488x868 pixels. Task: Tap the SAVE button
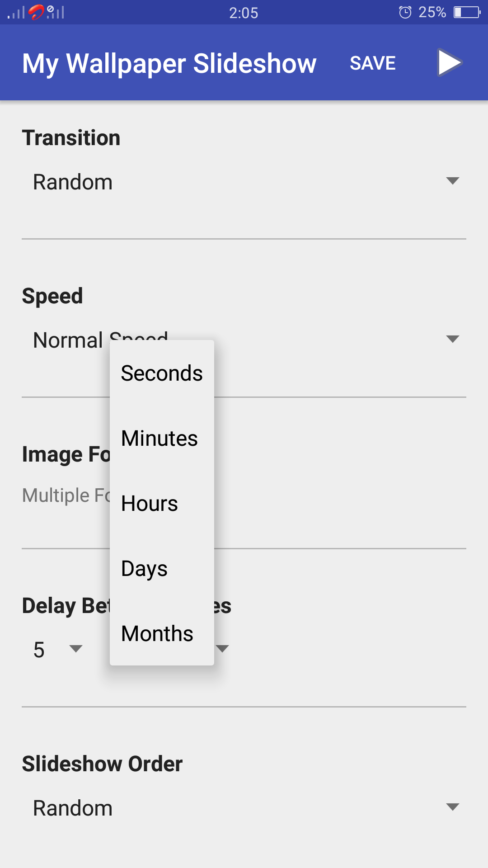pyautogui.click(x=373, y=63)
